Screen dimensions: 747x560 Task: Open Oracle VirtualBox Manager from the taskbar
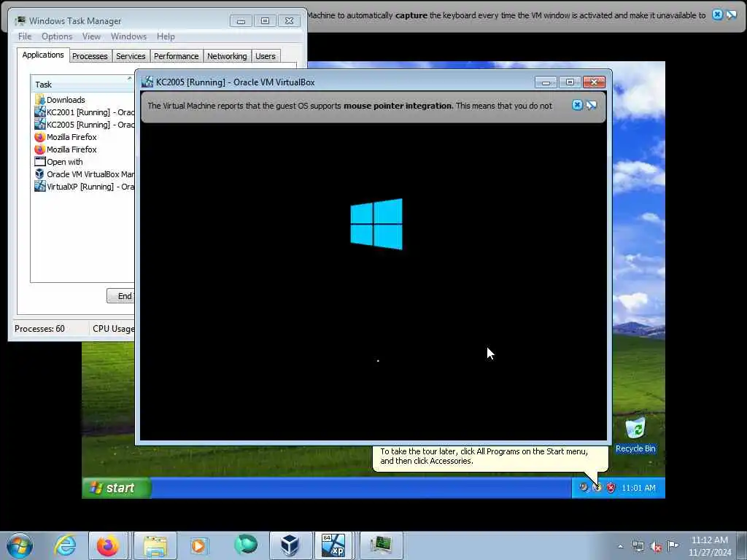pos(290,545)
